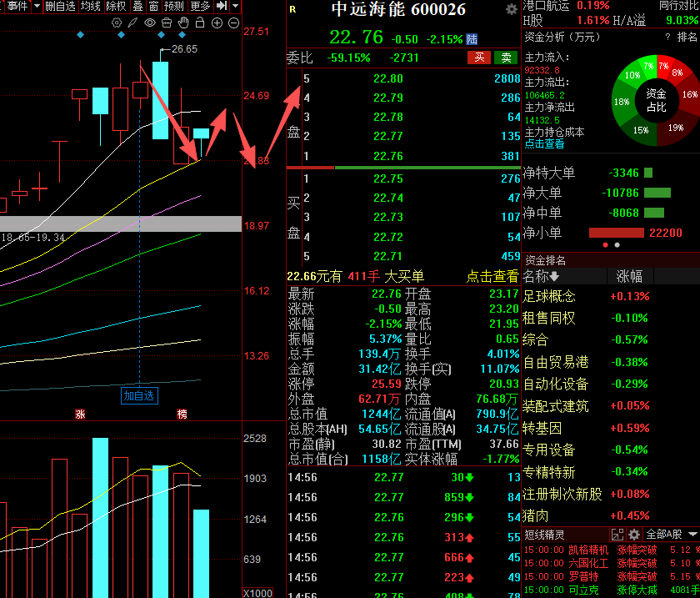Select 装配式建筑 sector row
Screen dimensions: 700x598
tap(610, 406)
